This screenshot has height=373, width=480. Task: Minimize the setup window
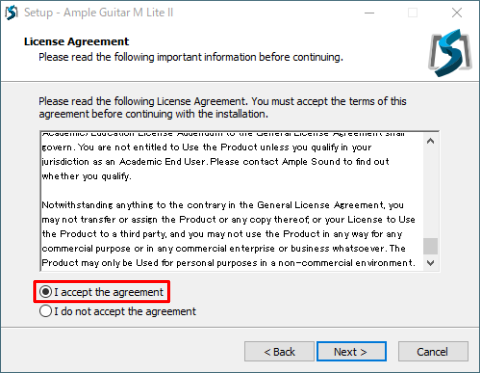click(369, 13)
